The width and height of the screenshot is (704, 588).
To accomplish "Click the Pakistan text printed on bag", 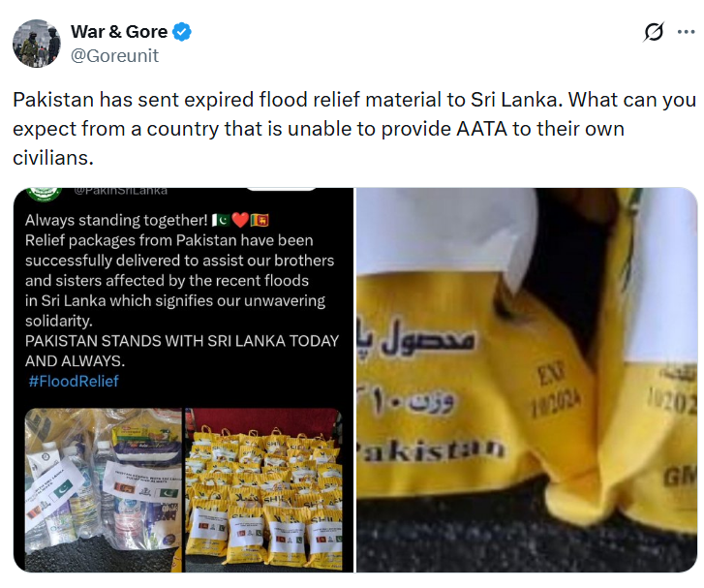I will (430, 450).
